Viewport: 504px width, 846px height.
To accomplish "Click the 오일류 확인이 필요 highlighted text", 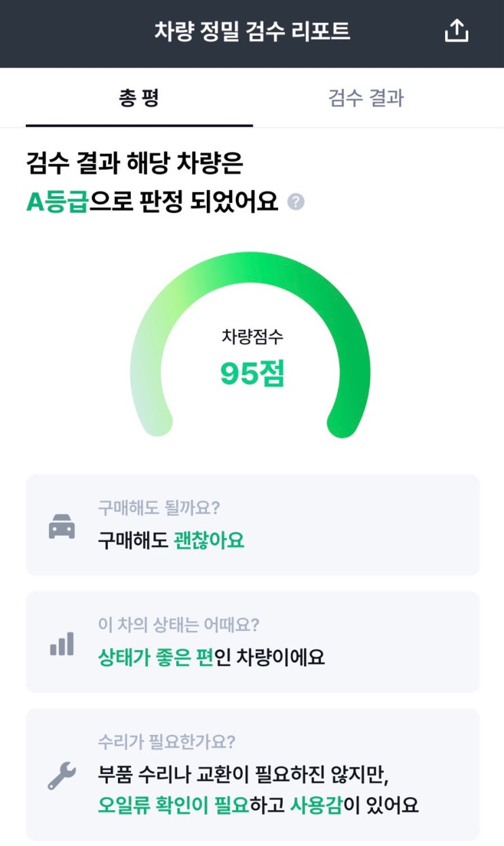I will pyautogui.click(x=173, y=805).
